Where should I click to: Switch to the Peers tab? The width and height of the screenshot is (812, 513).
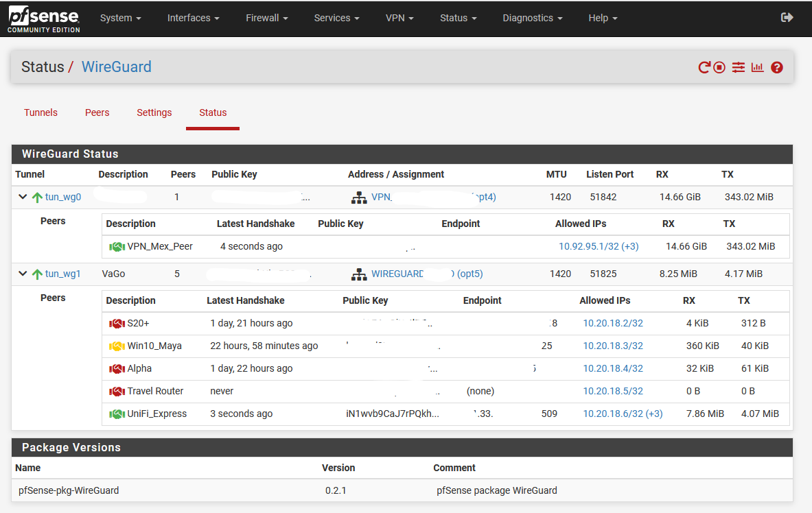click(97, 112)
